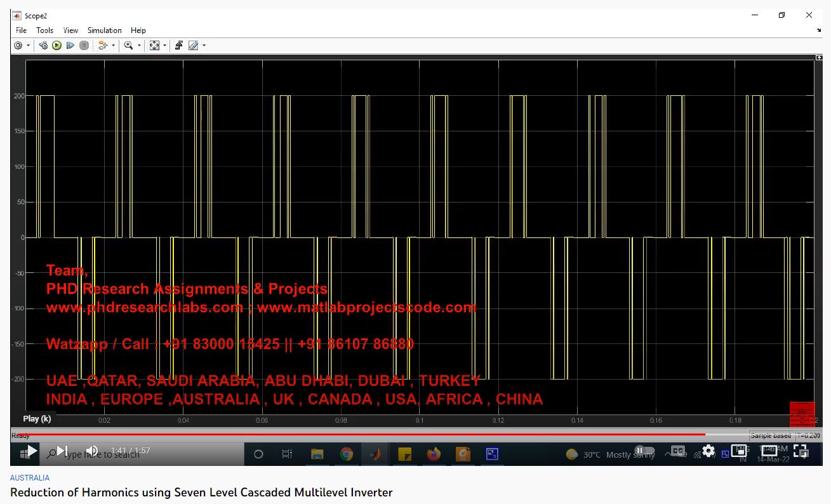Expand the Zoom tool dropdown arrow
Viewport: 831px width, 504px height.
[139, 46]
